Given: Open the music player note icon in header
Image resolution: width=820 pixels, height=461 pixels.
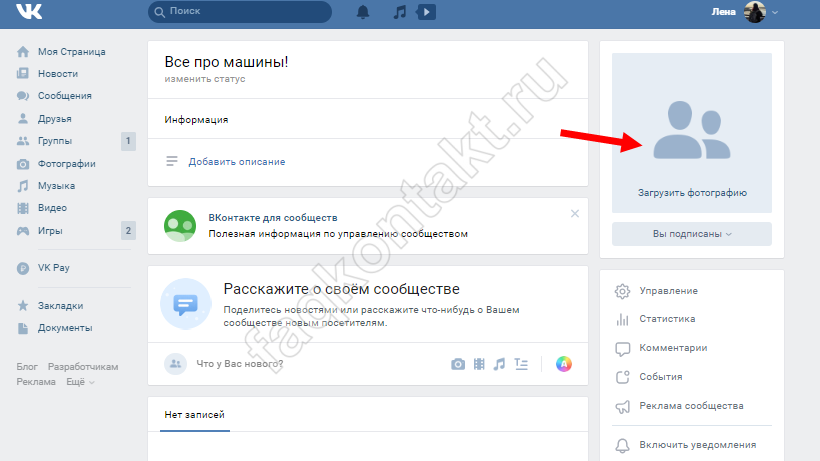Looking at the screenshot, I should [400, 12].
